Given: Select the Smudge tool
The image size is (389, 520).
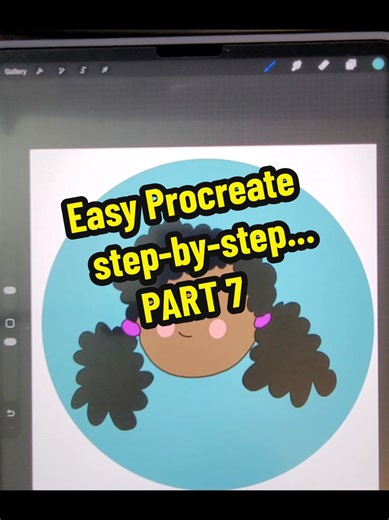Looking at the screenshot, I should [296, 66].
